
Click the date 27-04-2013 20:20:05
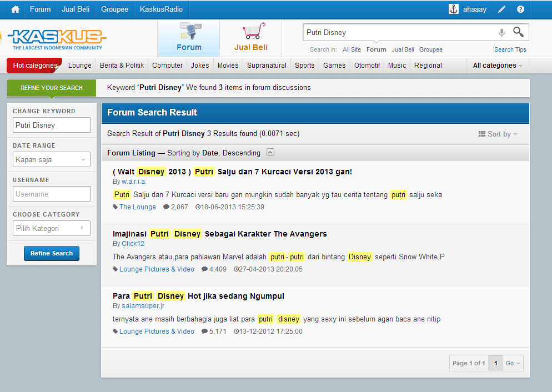[268, 269]
